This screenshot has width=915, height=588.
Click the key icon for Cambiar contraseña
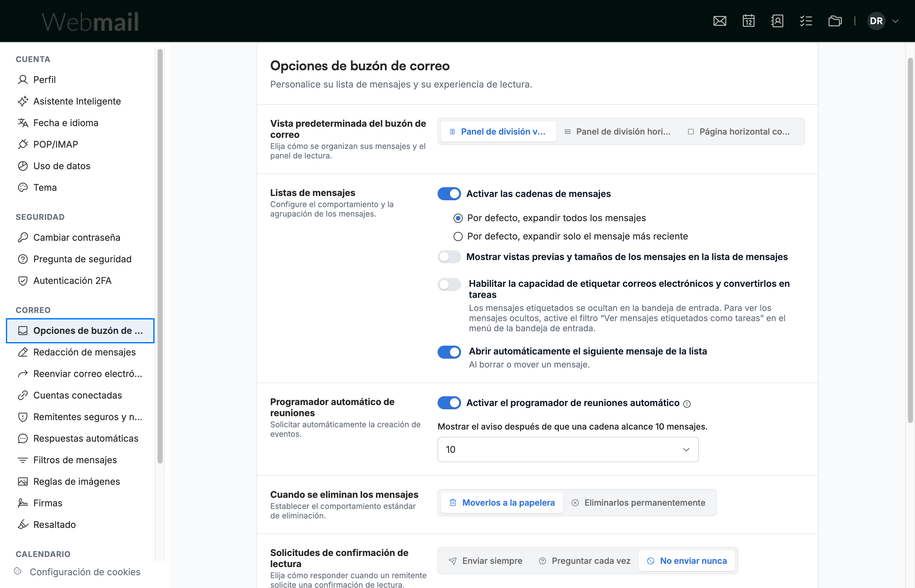23,237
